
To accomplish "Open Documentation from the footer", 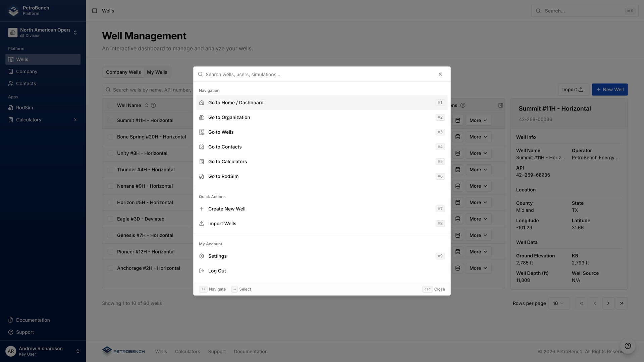I will (x=251, y=352).
